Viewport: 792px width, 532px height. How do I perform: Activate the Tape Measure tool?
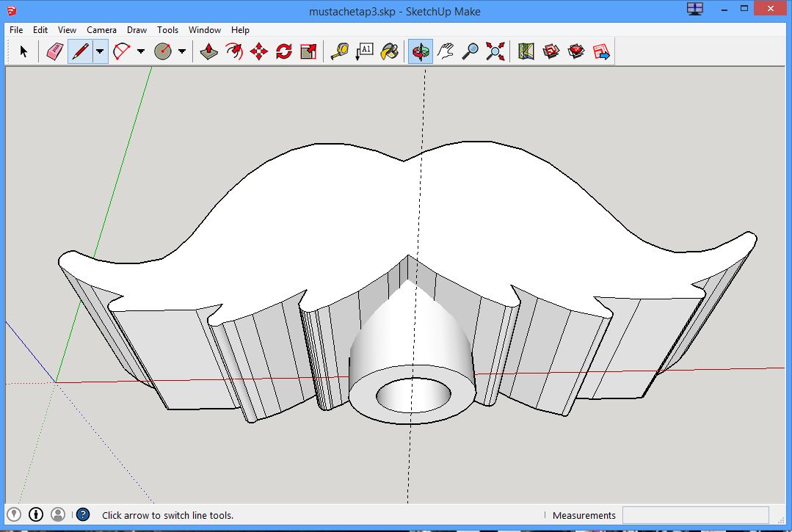[x=339, y=51]
